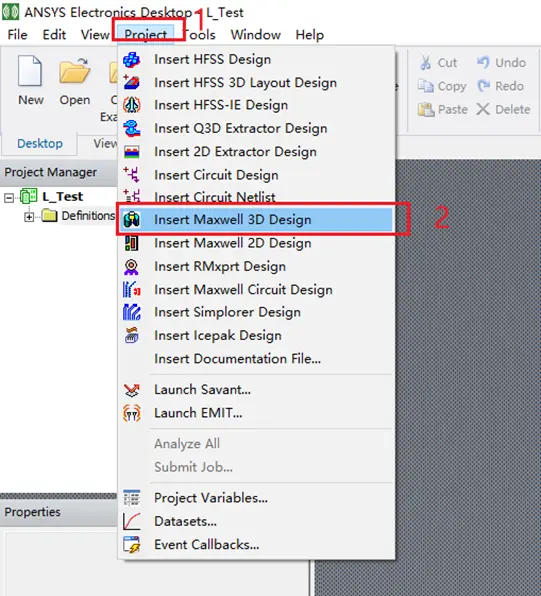Click the Cut scissors icon
The width and height of the screenshot is (541, 596).
tap(425, 63)
